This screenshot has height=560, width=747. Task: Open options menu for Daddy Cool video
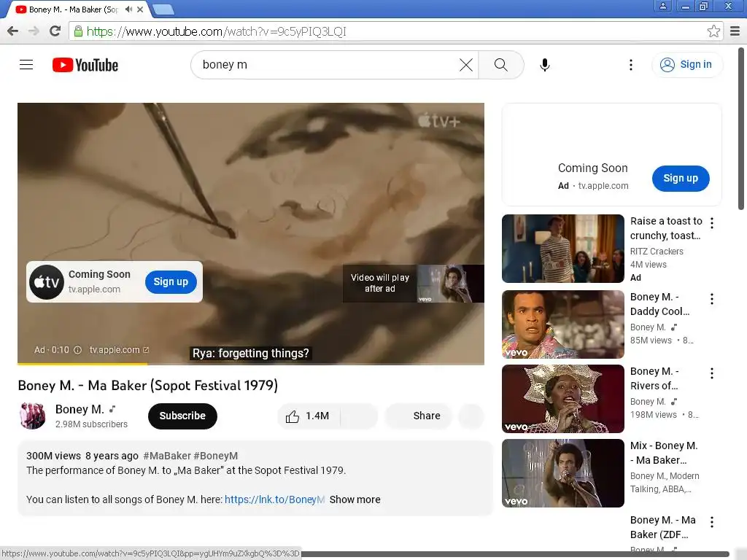click(x=712, y=299)
